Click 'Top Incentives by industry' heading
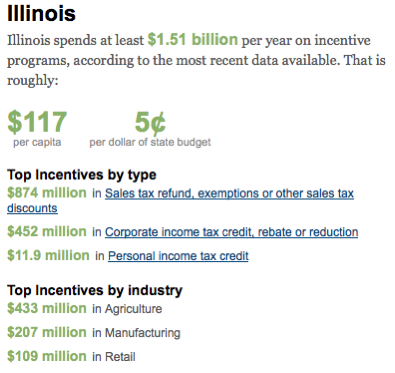395x373 pixels. coord(95,290)
